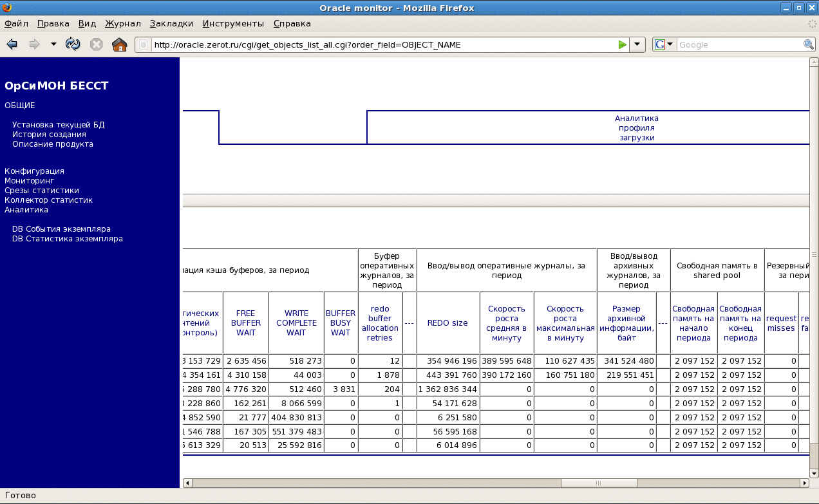Viewport: 819px width, 504px height.
Task: Click the Reload page icon
Action: coord(73,44)
